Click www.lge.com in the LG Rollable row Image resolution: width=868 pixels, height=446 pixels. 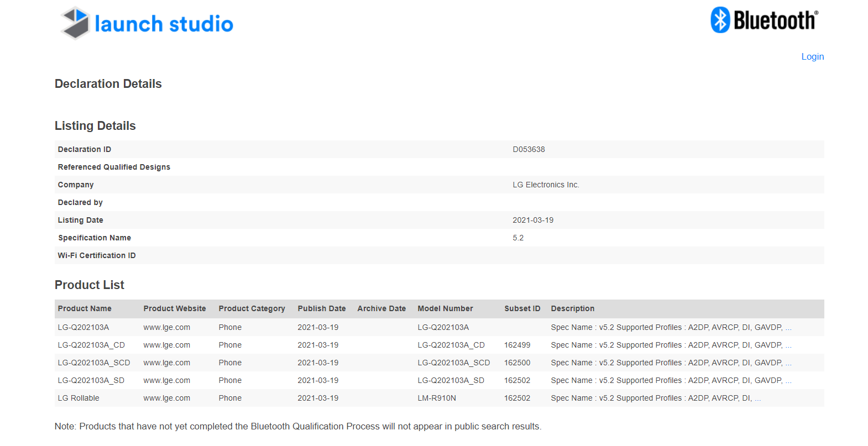coord(166,398)
